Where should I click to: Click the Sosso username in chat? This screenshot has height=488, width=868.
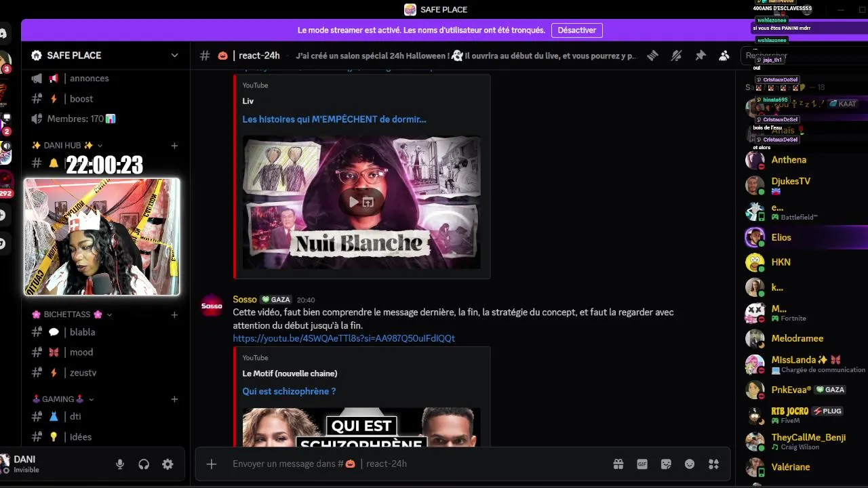pyautogui.click(x=245, y=300)
